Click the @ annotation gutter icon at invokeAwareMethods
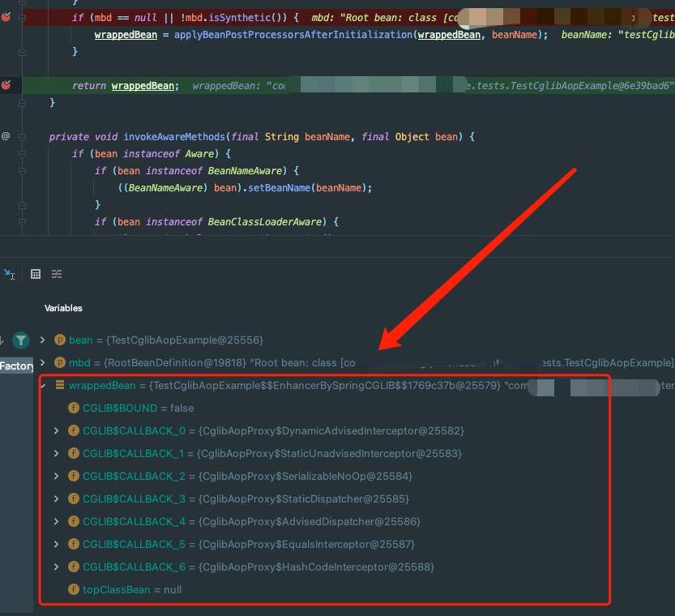The height and width of the screenshot is (616, 675). 6,136
